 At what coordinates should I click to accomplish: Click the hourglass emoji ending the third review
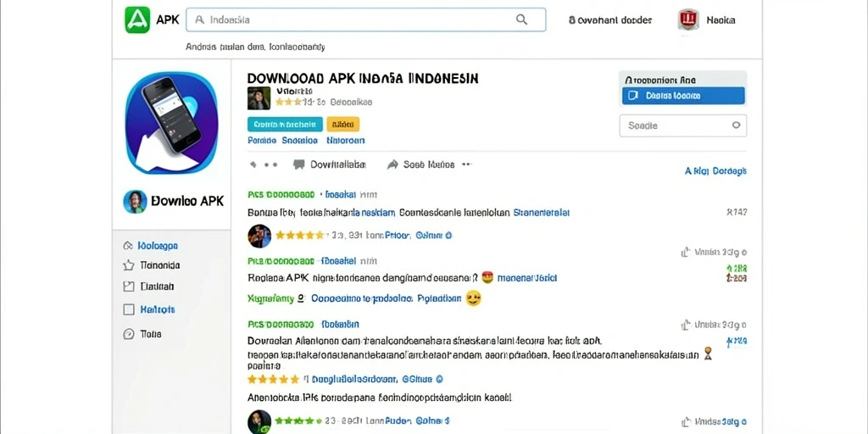[708, 353]
